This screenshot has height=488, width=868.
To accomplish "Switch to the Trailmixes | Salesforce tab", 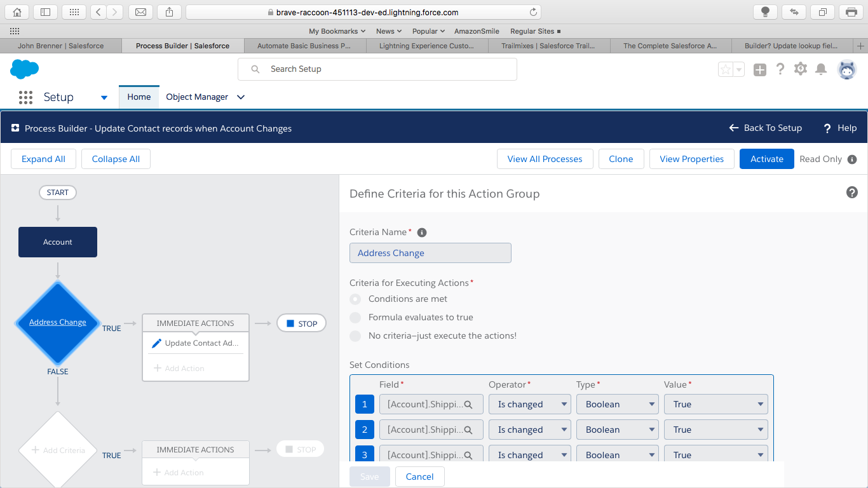I will [x=548, y=46].
